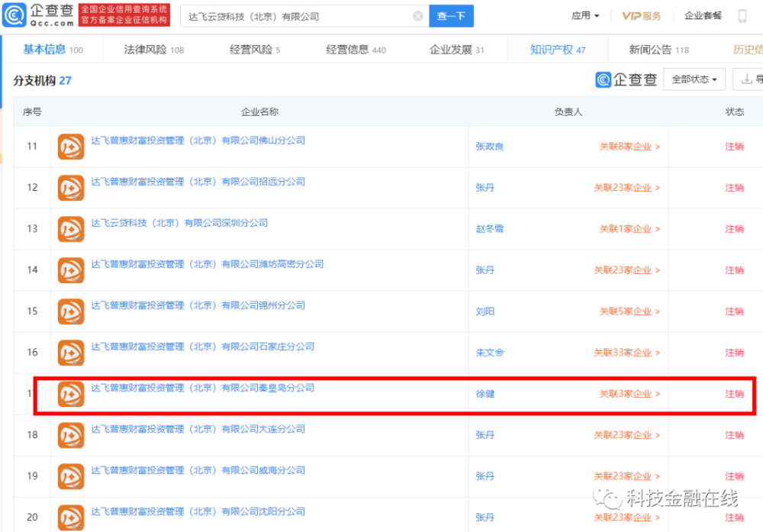This screenshot has width=763, height=532.
Task: Click the download export icon
Action: click(746, 79)
